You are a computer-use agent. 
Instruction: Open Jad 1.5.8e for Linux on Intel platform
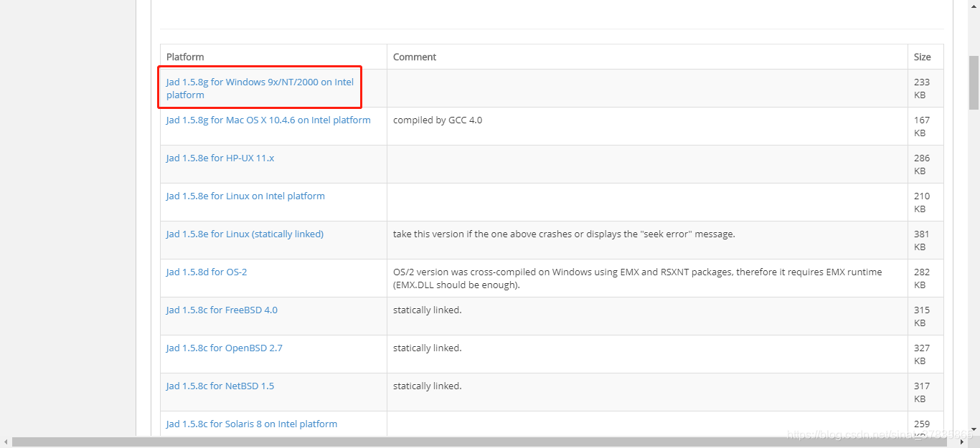click(245, 196)
